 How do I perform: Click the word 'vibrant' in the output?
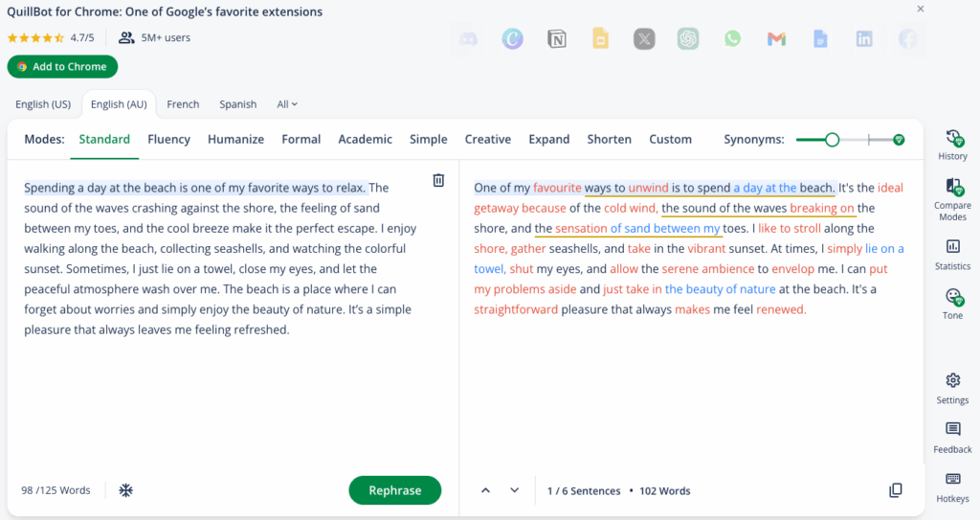pyautogui.click(x=706, y=248)
